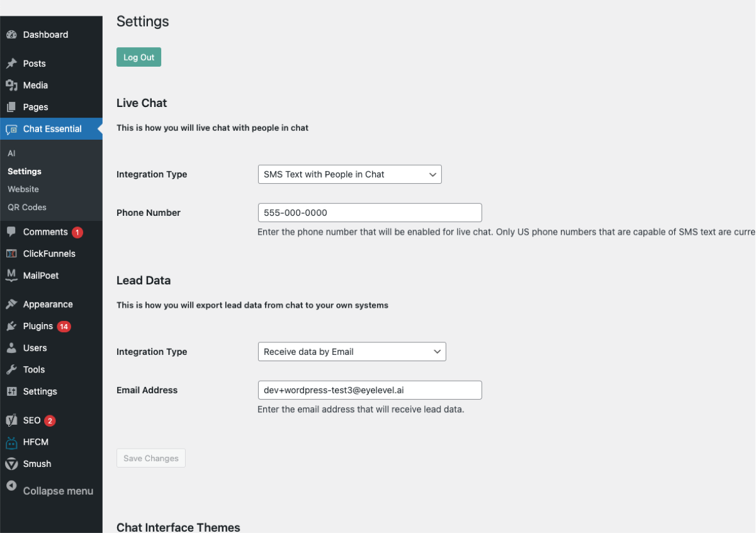Open the Lead Data Integration Type dropdown

(x=352, y=352)
